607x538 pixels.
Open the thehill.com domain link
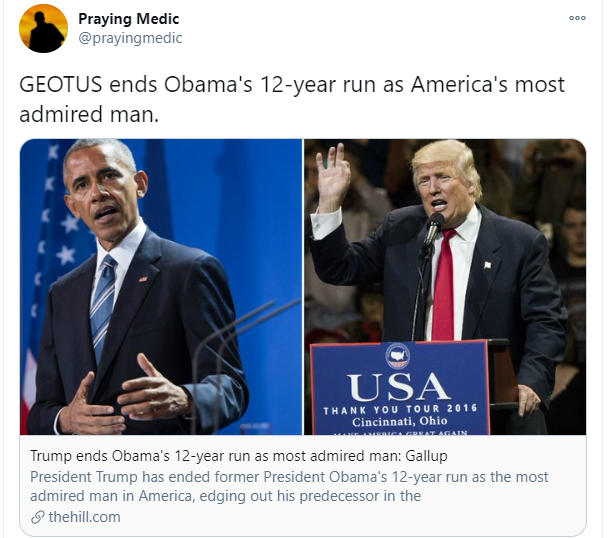tap(84, 517)
